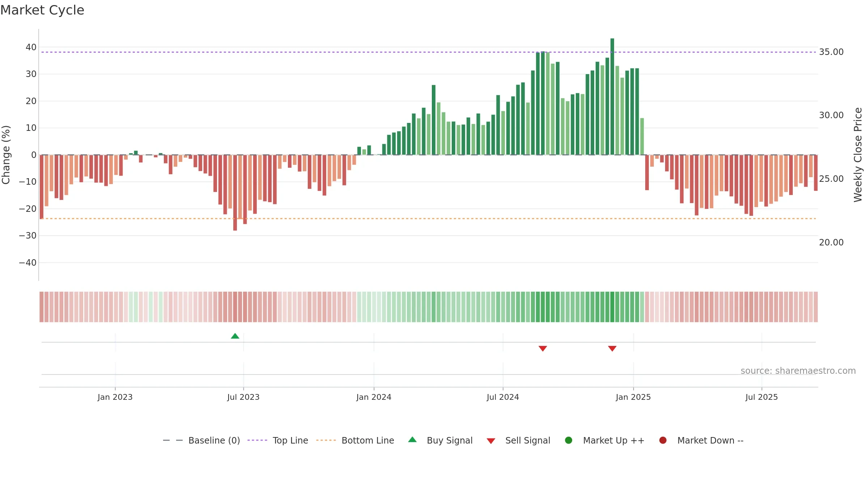
Task: Click the purple dotted Top Line sample in legend
Action: pos(257,440)
